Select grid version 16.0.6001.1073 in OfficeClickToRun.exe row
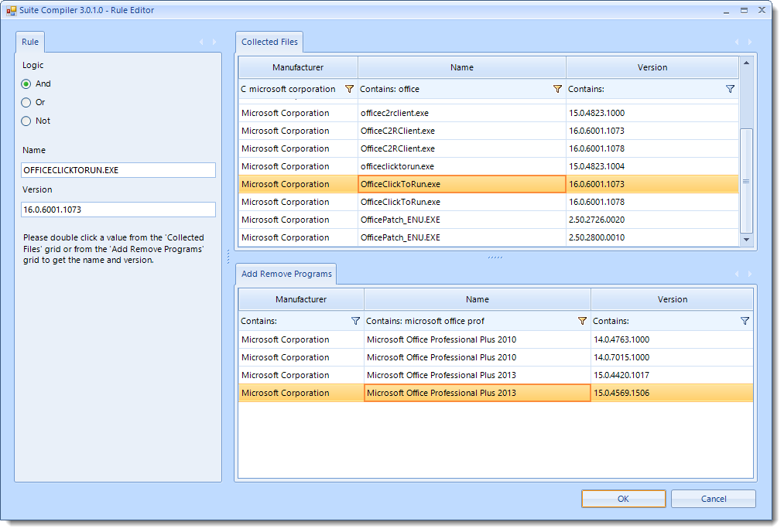This screenshot has height=532, width=784. tap(652, 184)
